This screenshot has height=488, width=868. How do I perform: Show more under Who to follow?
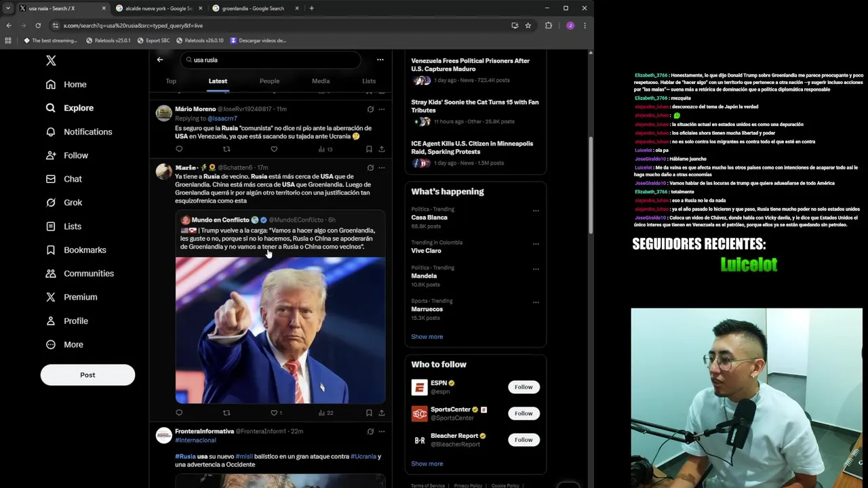point(427,464)
